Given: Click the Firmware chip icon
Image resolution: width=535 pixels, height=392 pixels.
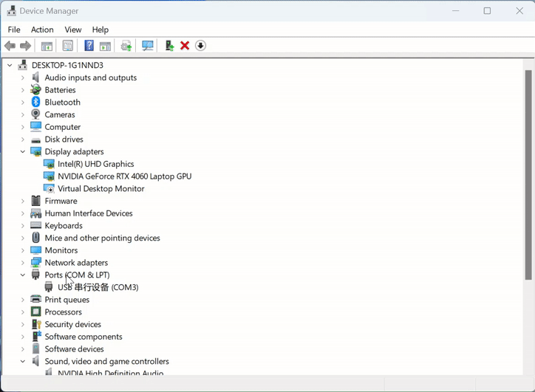Looking at the screenshot, I should 35,201.
